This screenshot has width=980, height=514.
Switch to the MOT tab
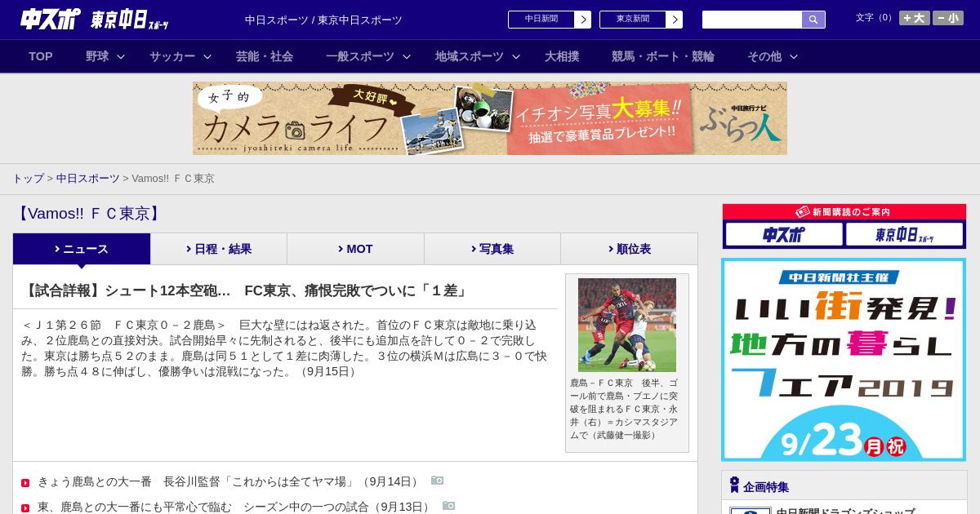(x=355, y=249)
